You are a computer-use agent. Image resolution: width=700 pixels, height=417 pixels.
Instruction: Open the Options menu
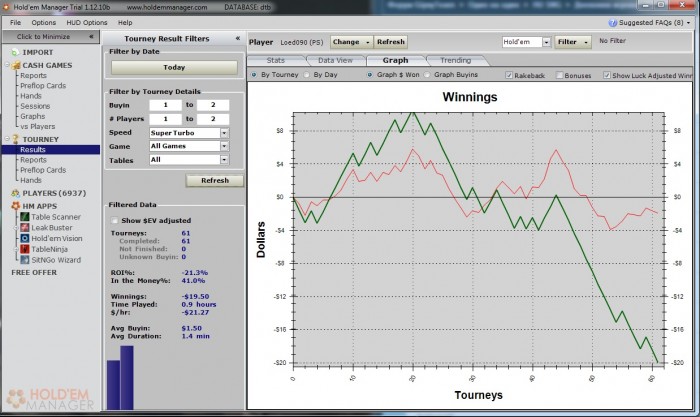(x=44, y=22)
